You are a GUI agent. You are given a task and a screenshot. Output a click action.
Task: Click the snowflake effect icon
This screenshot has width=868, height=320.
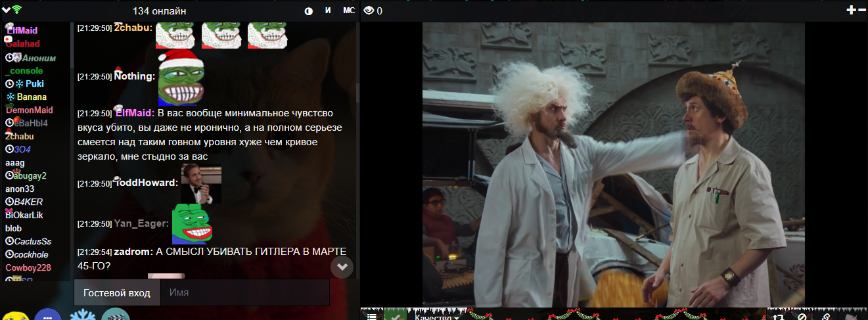pos(82,315)
